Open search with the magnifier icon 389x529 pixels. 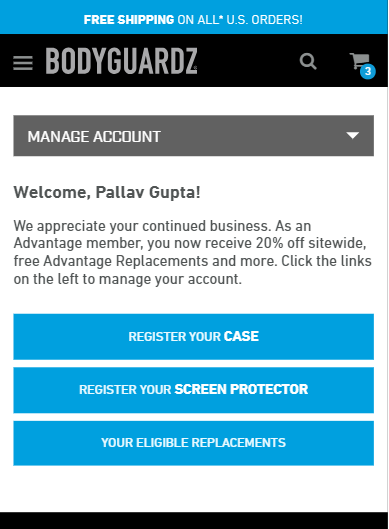coord(308,61)
